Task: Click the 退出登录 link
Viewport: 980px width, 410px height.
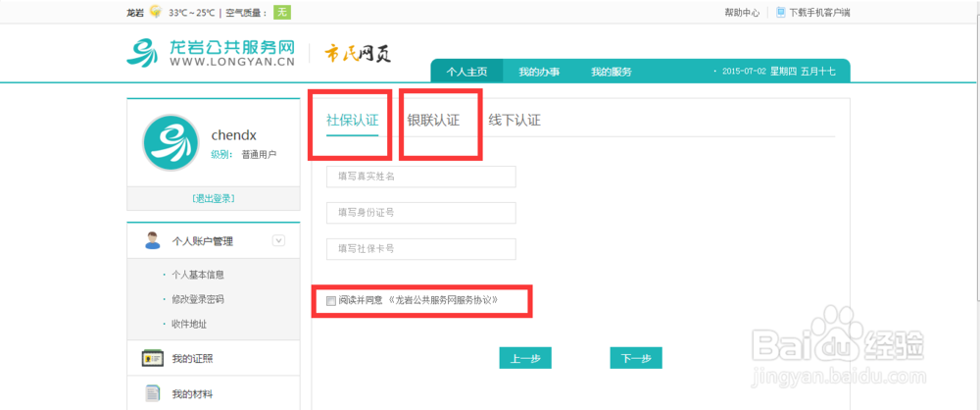Action: [x=214, y=198]
